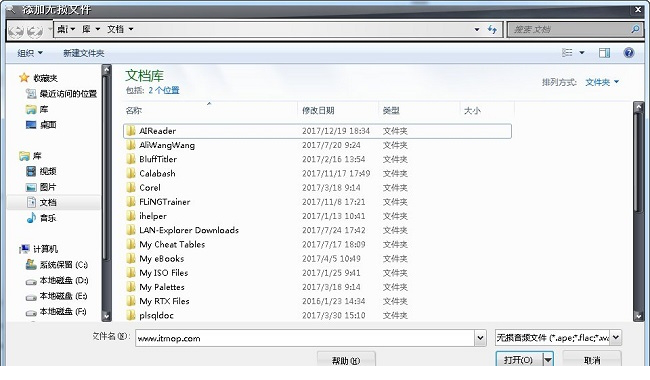Click the ihelper folder icon
Image resolution: width=650 pixels, height=380 pixels.
click(131, 215)
